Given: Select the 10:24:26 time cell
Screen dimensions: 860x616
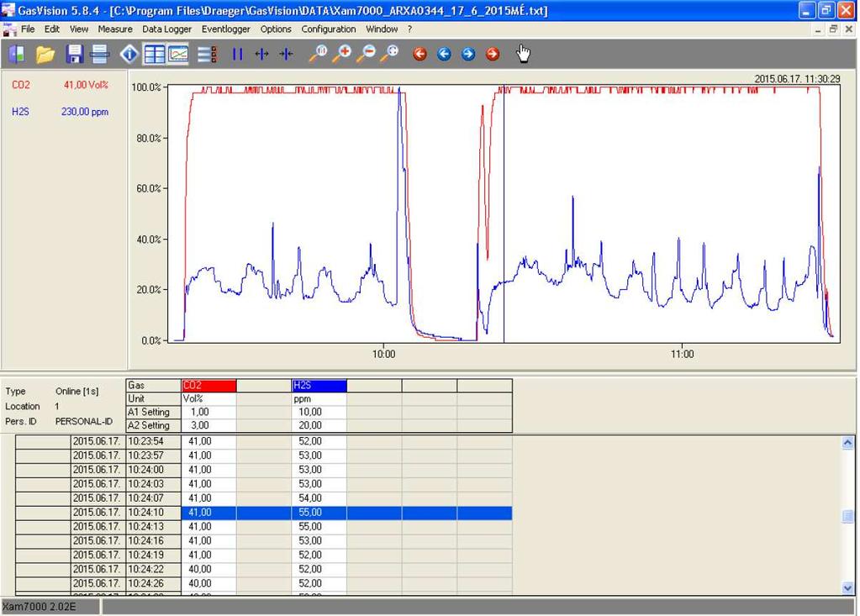Looking at the screenshot, I should click(154, 584).
